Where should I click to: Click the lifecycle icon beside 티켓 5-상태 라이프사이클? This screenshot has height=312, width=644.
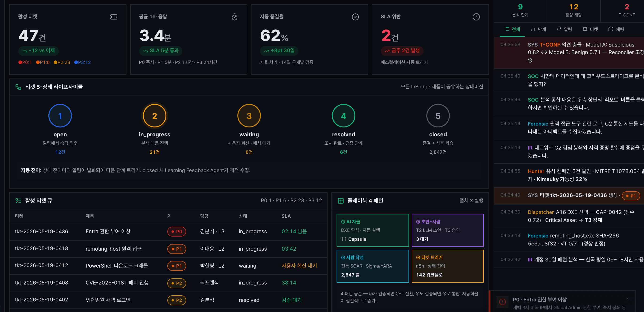click(x=18, y=87)
